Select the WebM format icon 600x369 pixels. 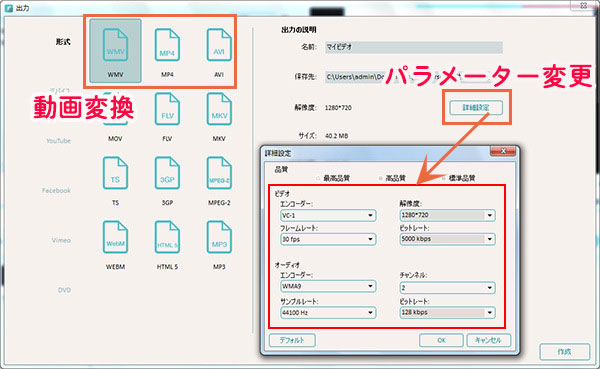tap(115, 237)
